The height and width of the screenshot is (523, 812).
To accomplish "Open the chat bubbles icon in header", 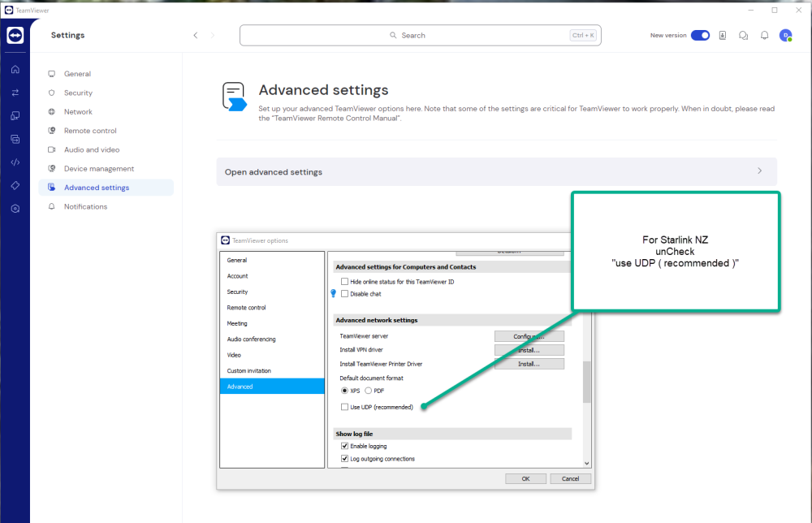I will [743, 35].
